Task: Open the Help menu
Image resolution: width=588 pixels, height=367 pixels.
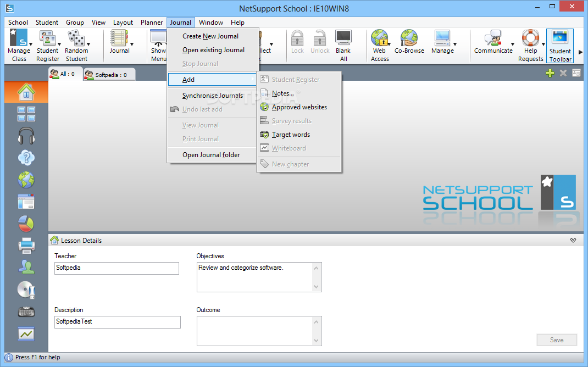Action: point(237,23)
